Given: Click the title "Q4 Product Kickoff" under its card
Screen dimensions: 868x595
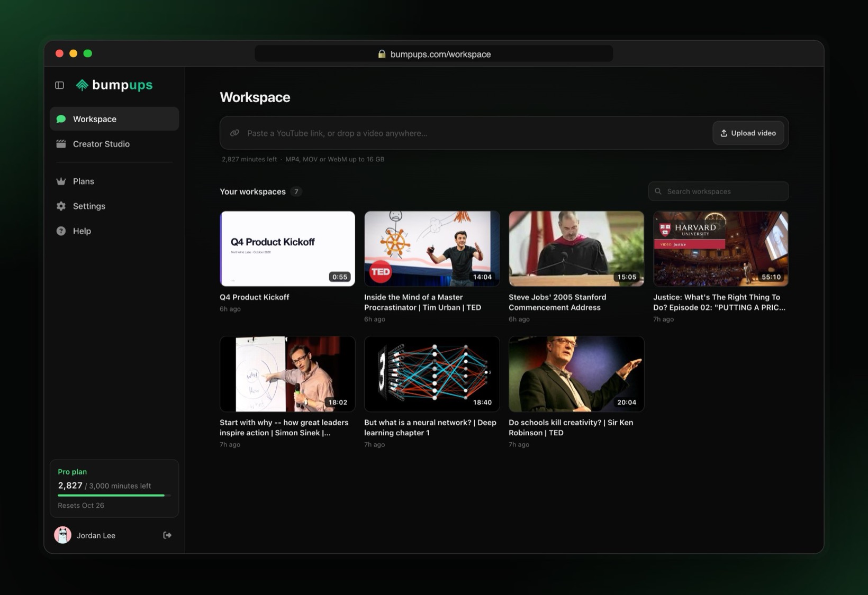Looking at the screenshot, I should [255, 297].
